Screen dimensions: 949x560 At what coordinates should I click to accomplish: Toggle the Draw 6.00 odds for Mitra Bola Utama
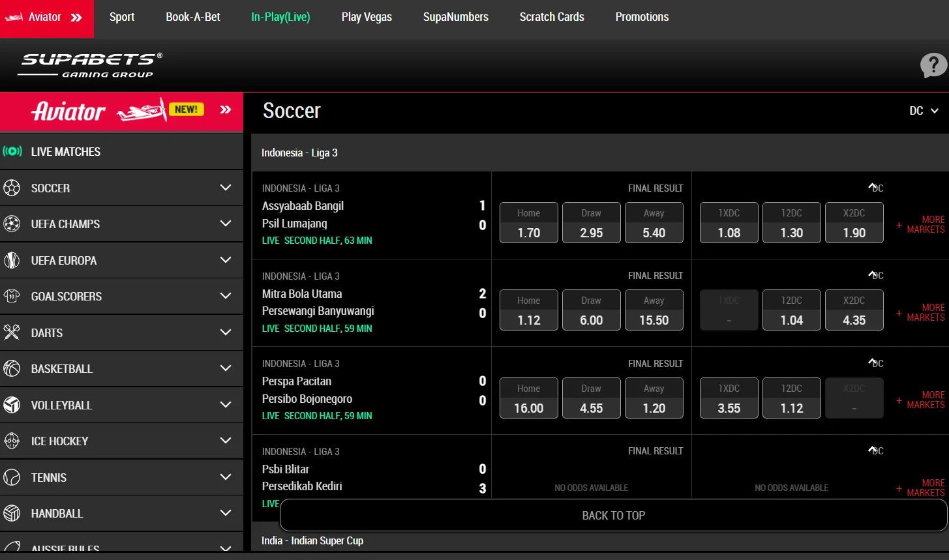point(591,310)
